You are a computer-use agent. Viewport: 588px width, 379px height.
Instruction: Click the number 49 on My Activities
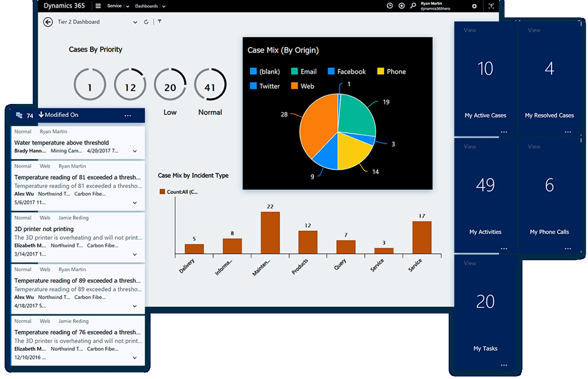click(485, 185)
